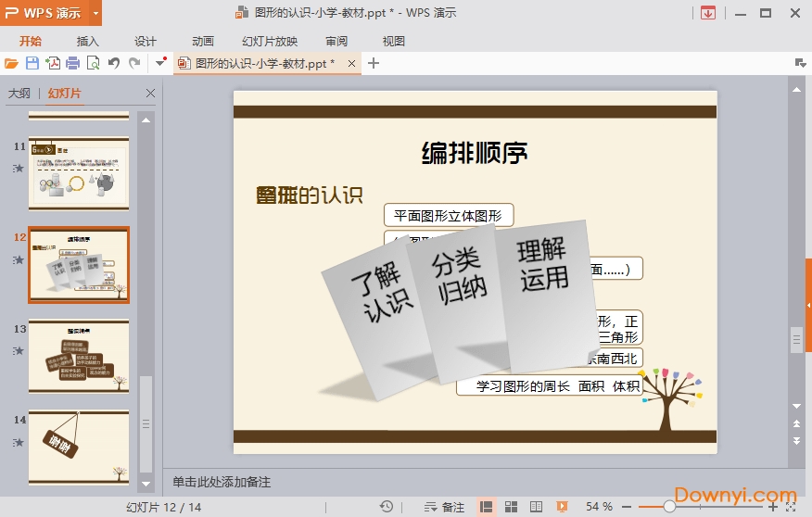
Task: Toggle the notes pane with 备注
Action: tap(444, 507)
